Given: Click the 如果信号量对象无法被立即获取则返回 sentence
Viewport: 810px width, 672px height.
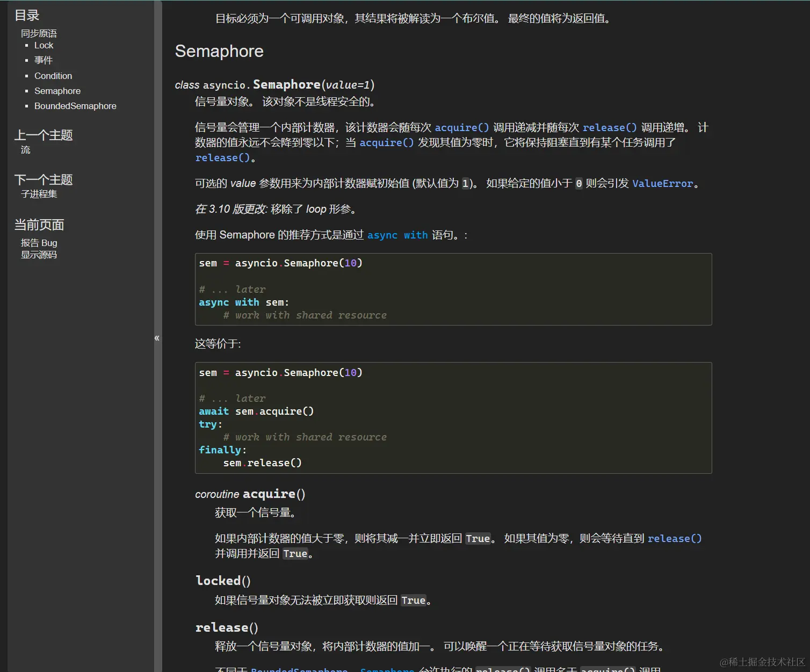Looking at the screenshot, I should point(324,601).
